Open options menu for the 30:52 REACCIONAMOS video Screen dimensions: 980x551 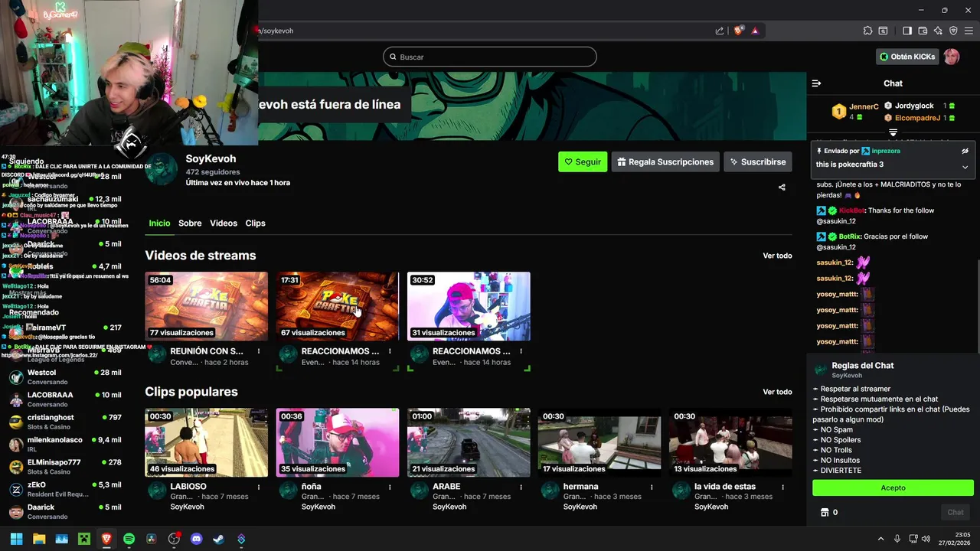(521, 351)
